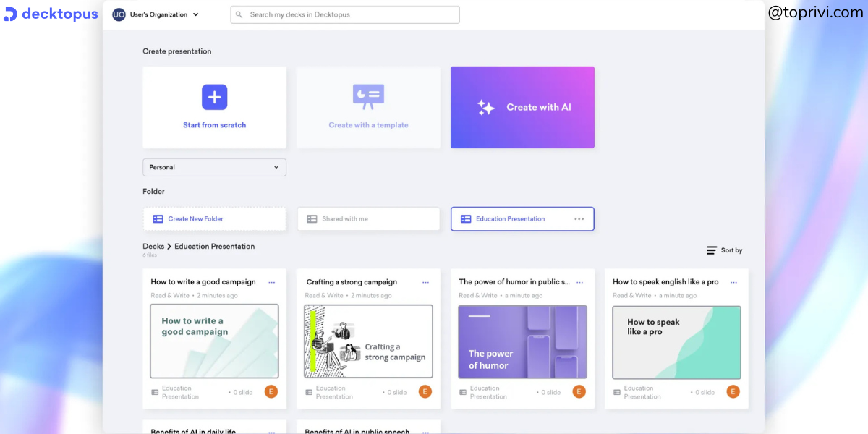Open options for How to speak english deck
The width and height of the screenshot is (868, 434).
coord(733,283)
